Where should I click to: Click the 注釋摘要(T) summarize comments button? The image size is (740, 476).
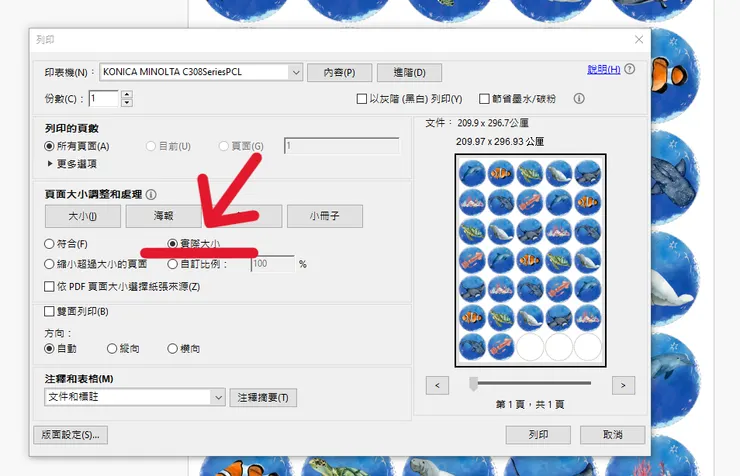263,398
